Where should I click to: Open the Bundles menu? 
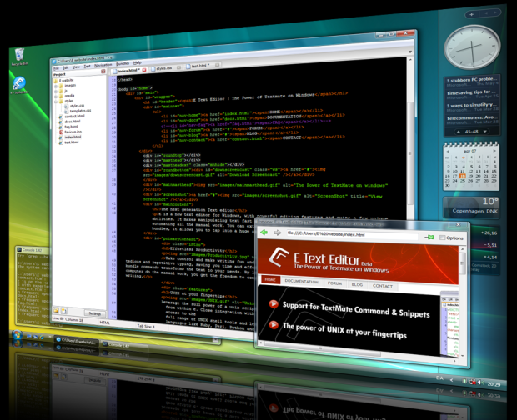click(123, 63)
